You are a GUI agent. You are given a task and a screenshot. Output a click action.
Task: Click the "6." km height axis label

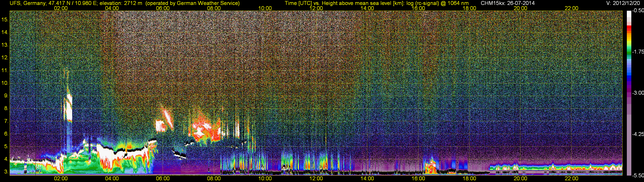(6, 134)
